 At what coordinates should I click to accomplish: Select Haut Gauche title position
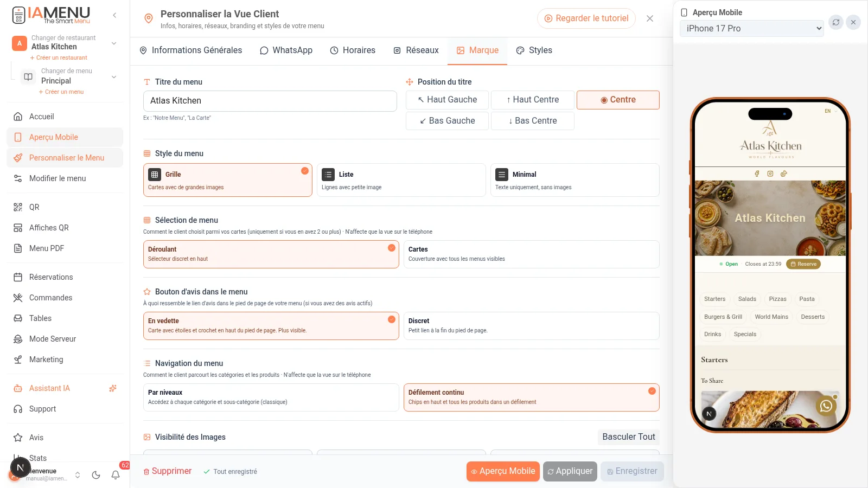tap(447, 100)
